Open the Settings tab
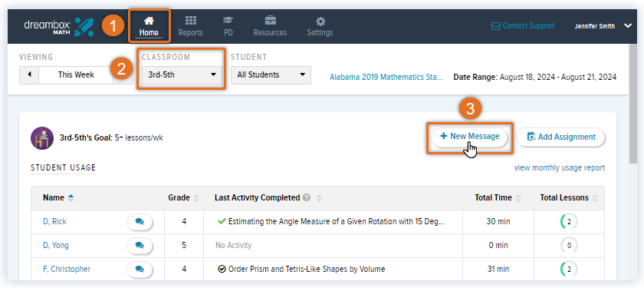The height and width of the screenshot is (288, 644). (320, 26)
